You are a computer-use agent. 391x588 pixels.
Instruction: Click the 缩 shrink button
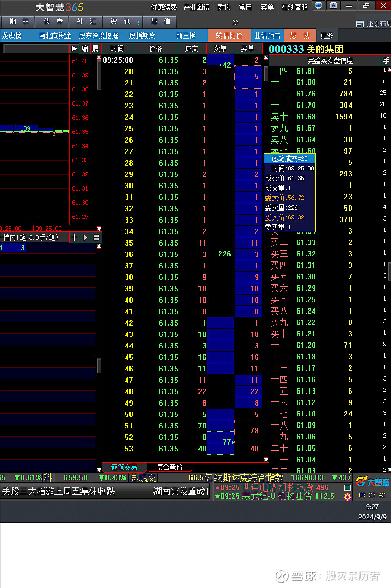pos(85,49)
